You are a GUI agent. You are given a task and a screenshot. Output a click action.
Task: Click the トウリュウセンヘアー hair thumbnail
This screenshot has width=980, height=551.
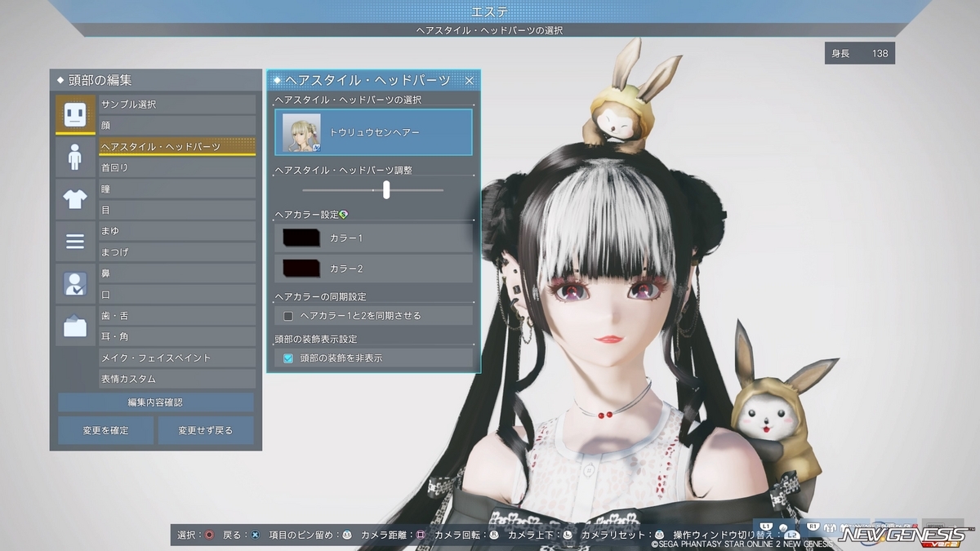pyautogui.click(x=301, y=132)
